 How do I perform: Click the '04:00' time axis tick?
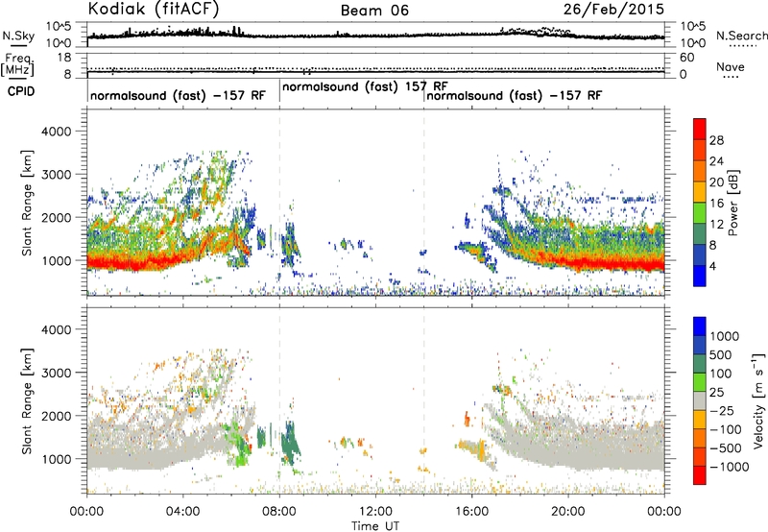coord(182,512)
